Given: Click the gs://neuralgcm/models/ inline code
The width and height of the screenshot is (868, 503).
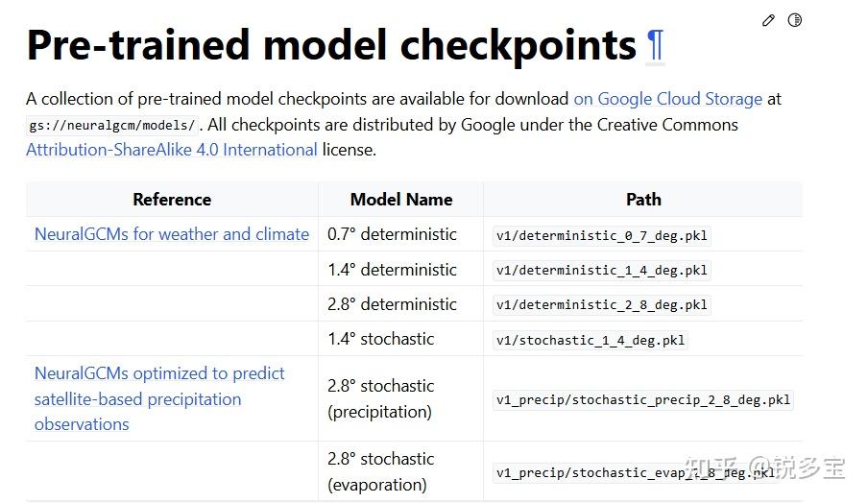Looking at the screenshot, I should coord(111,126).
